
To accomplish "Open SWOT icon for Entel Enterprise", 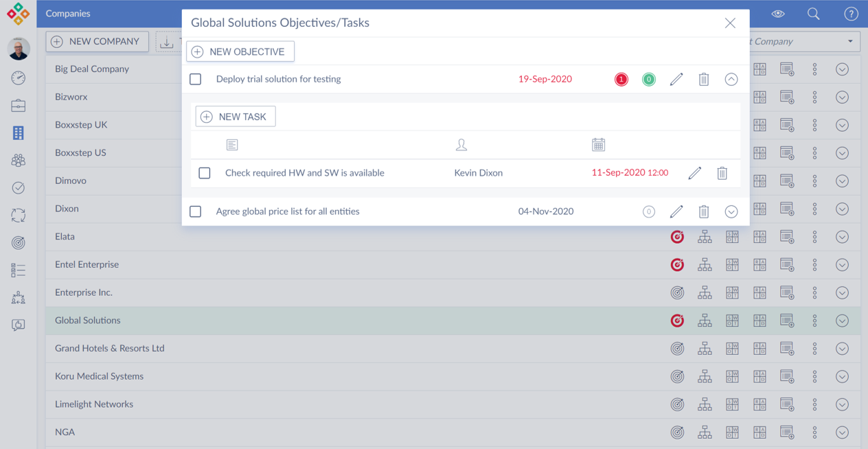I will (732, 265).
